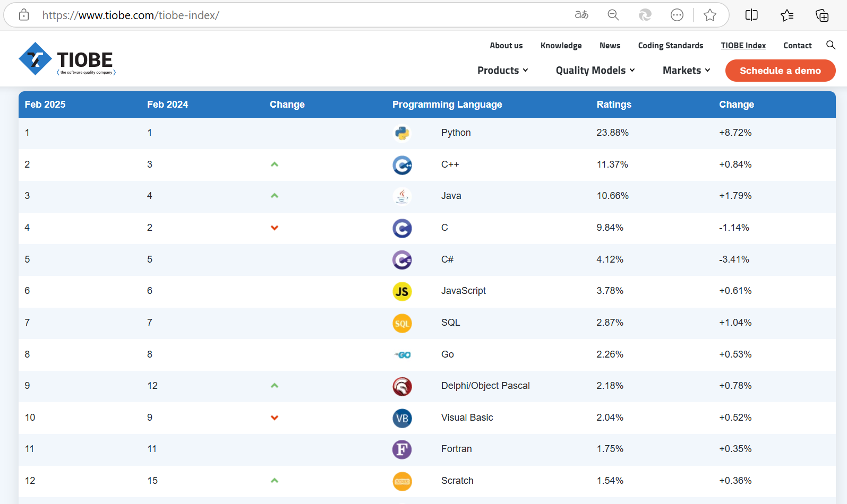Toggle split screen view icon
The image size is (847, 504).
click(751, 15)
